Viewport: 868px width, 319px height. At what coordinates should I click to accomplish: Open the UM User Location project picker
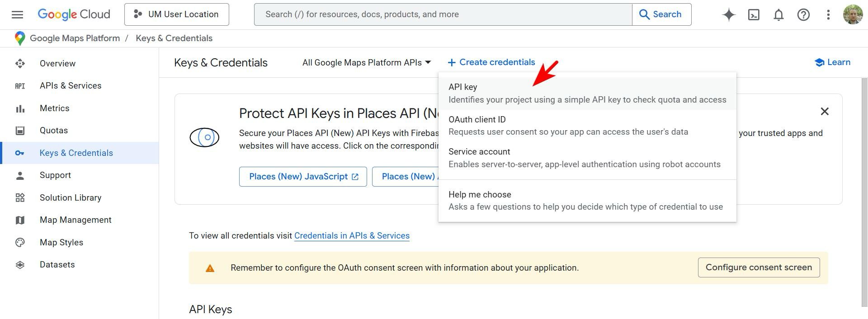[177, 14]
